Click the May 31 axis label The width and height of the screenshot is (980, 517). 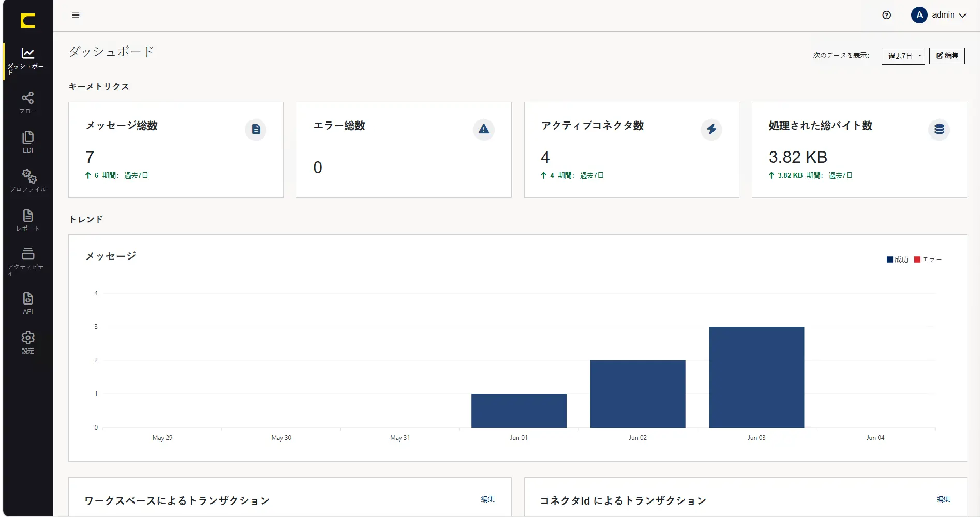click(400, 438)
